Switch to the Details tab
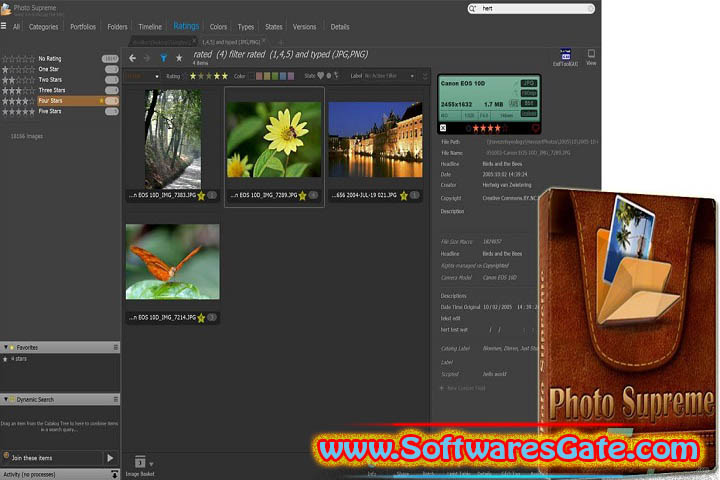Image resolution: width=720 pixels, height=480 pixels. [340, 27]
